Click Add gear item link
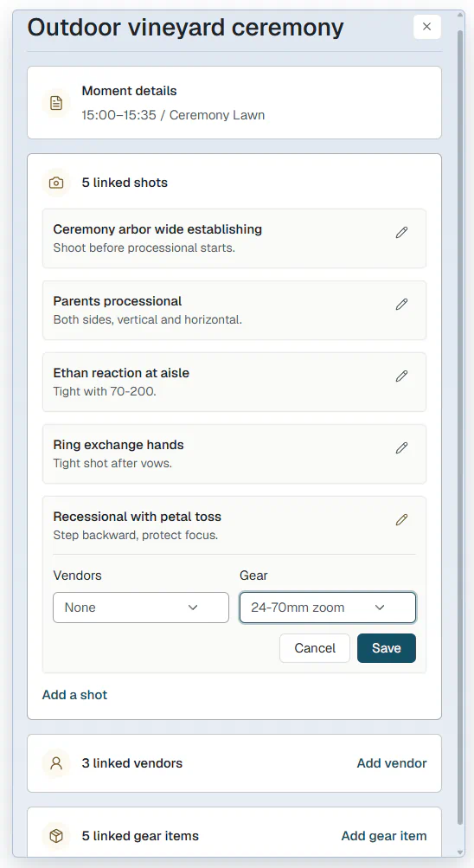474x868 pixels. 384,836
